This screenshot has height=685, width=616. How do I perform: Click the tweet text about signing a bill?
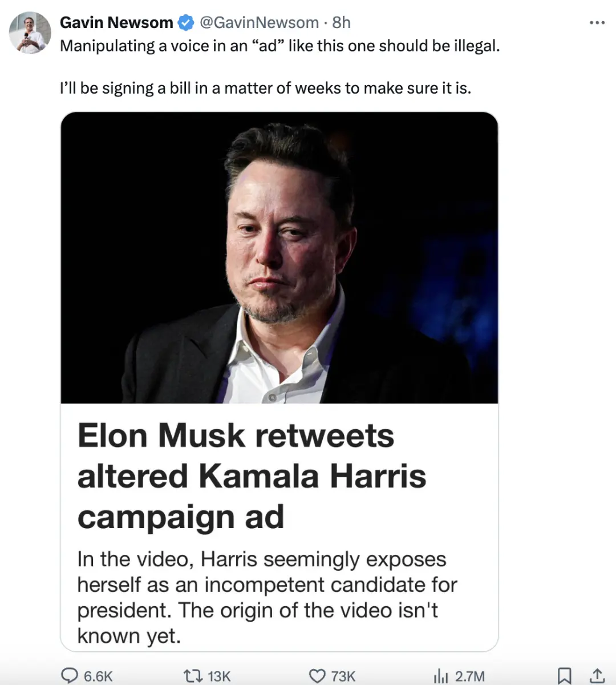tap(266, 88)
